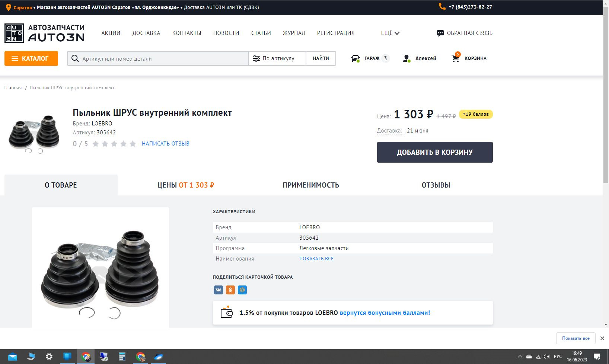
Task: Switch to the ПРИМЕНИМОСТЬ tab
Action: coord(311,185)
